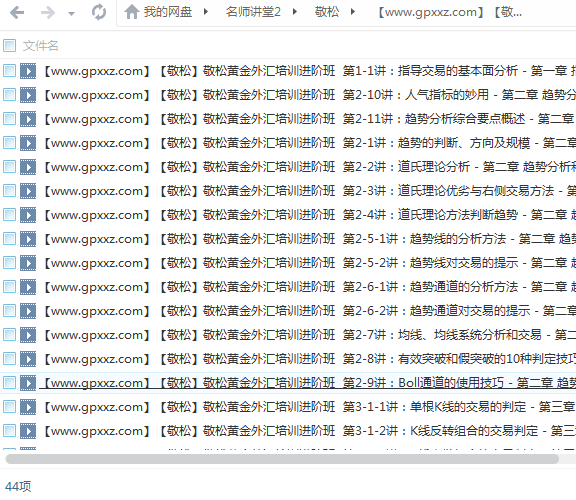Click video icon of 第2-1讲 趋势的判断 file

tap(28, 143)
